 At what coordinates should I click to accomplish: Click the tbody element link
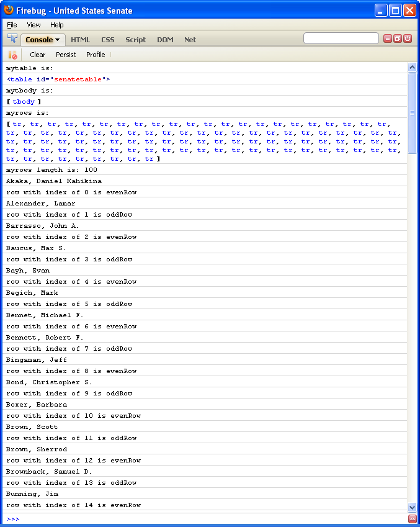point(24,102)
